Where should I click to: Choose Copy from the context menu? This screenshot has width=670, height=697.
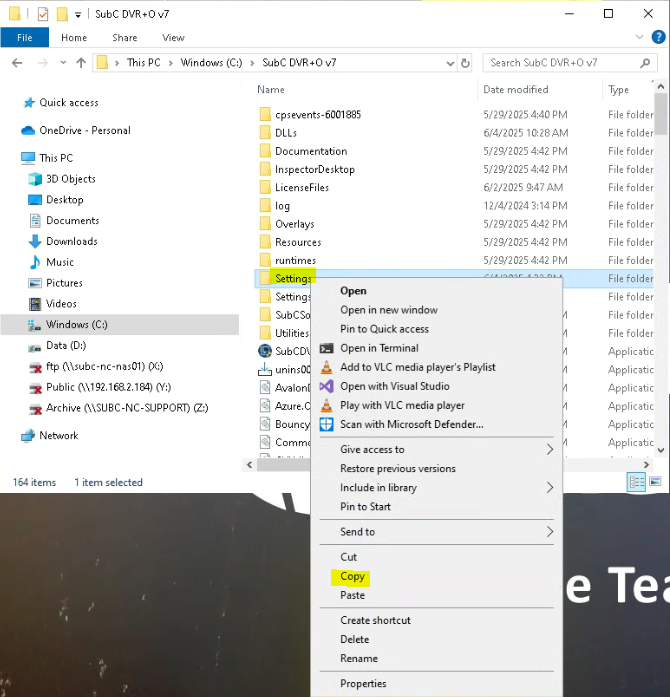pos(352,577)
